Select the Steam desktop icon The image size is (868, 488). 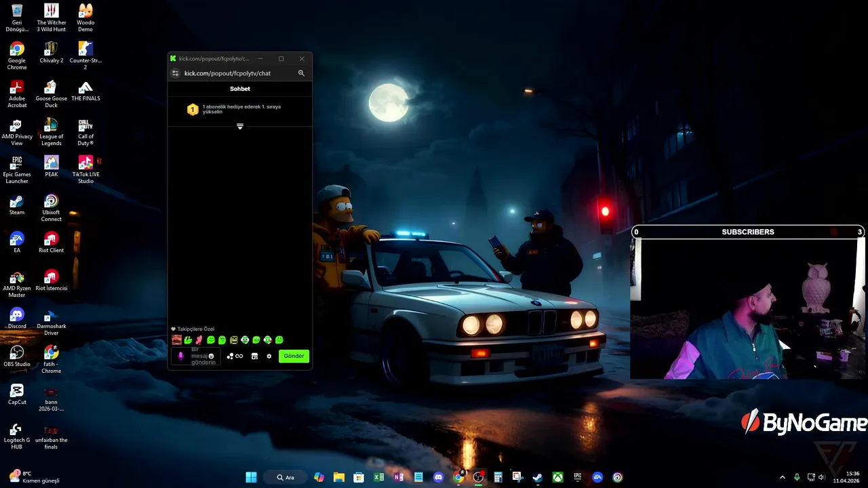coord(17,205)
